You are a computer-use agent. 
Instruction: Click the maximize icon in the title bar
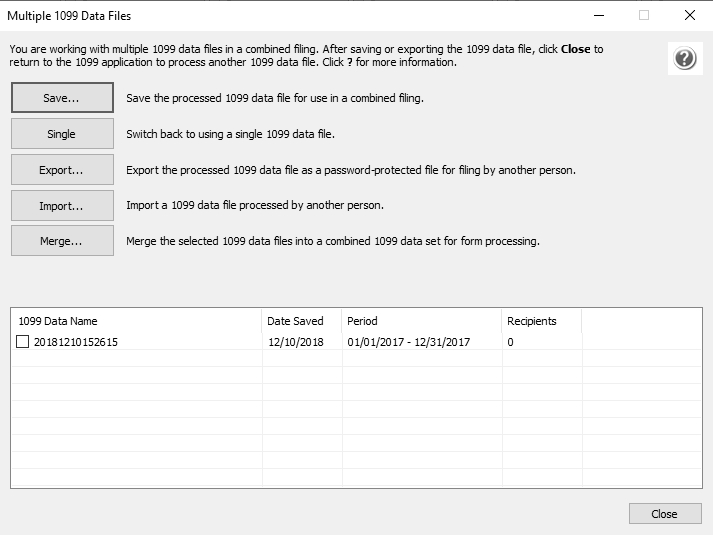click(644, 15)
